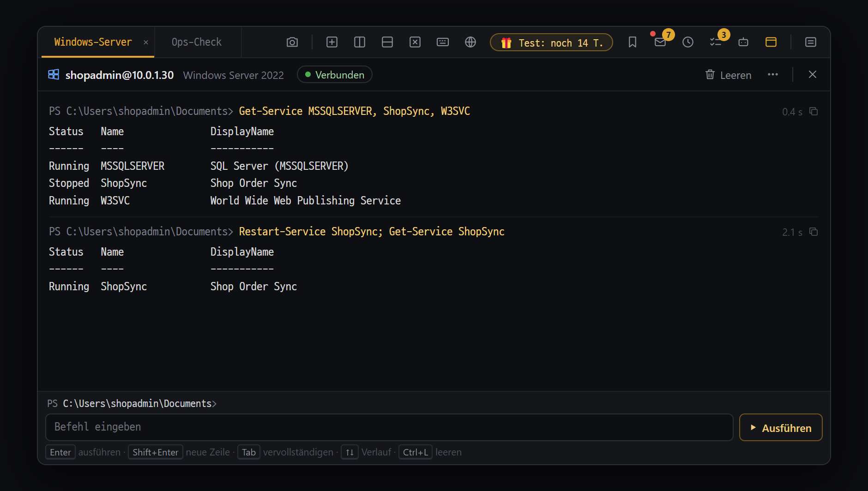
Task: Close the pane with the boxed X icon
Action: [x=415, y=42]
